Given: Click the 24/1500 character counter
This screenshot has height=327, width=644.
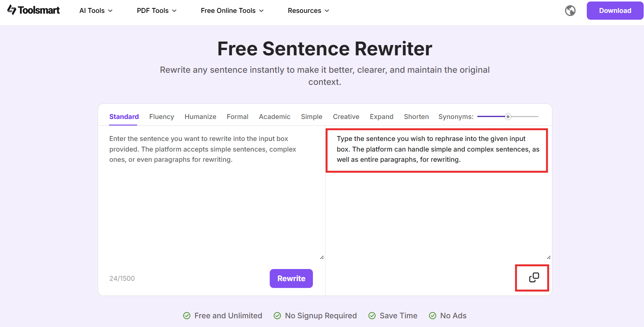Looking at the screenshot, I should click(x=122, y=278).
